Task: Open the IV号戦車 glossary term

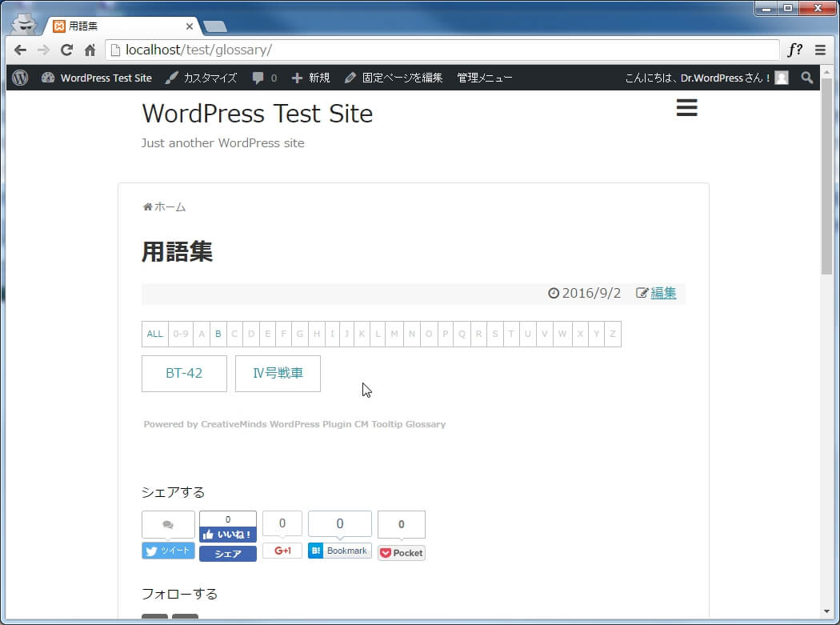Action: 278,373
